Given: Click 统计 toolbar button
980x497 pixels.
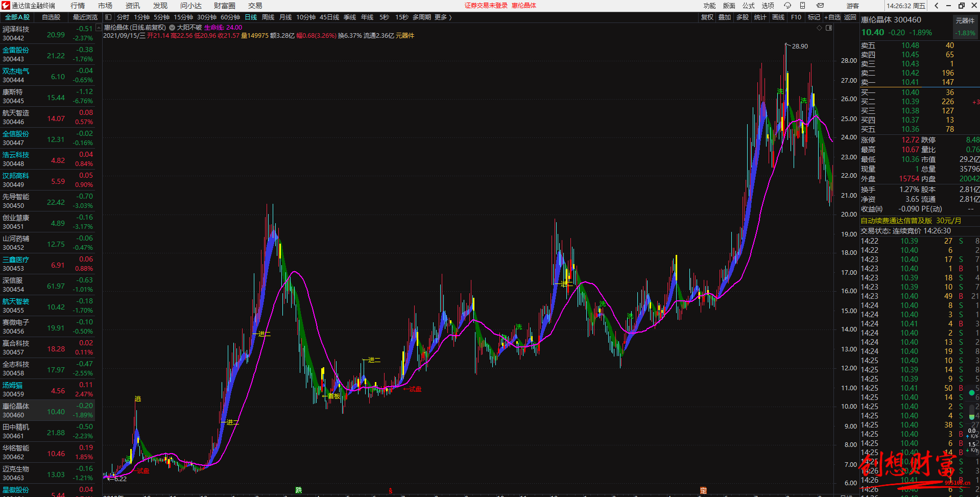Looking at the screenshot, I should pyautogui.click(x=760, y=17).
